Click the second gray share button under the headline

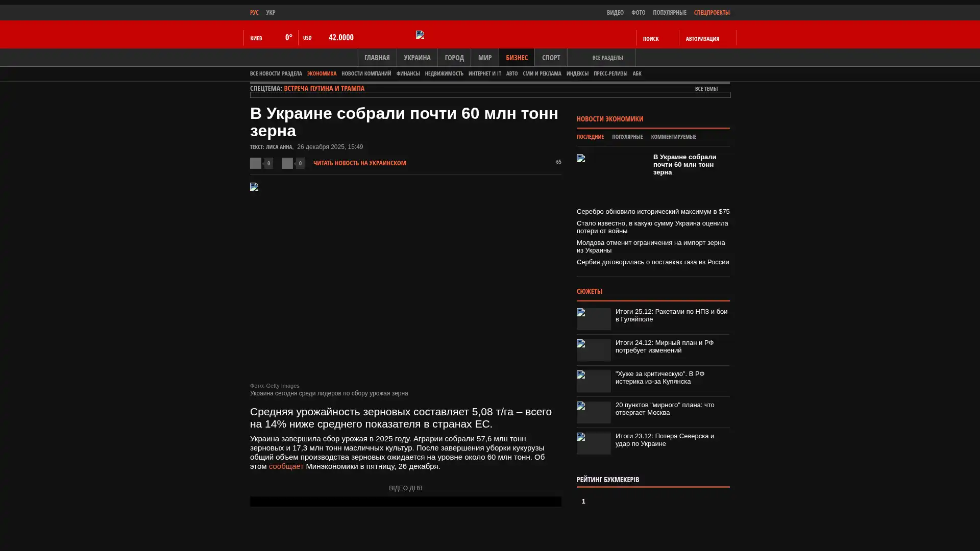pos(287,163)
